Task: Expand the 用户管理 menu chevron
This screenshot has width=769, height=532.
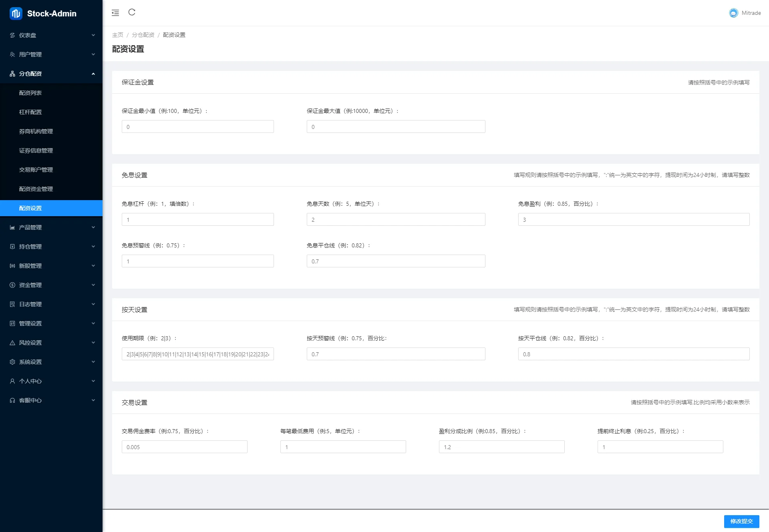Action: (x=93, y=54)
